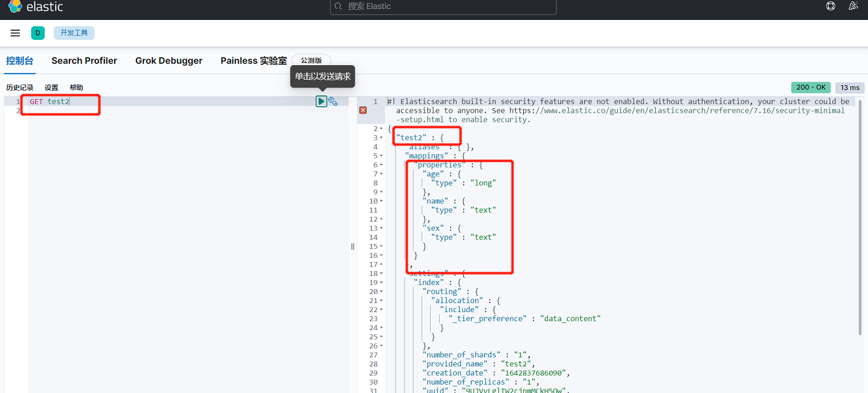Click the "type" : "long" line
868x393 pixels.
463,183
